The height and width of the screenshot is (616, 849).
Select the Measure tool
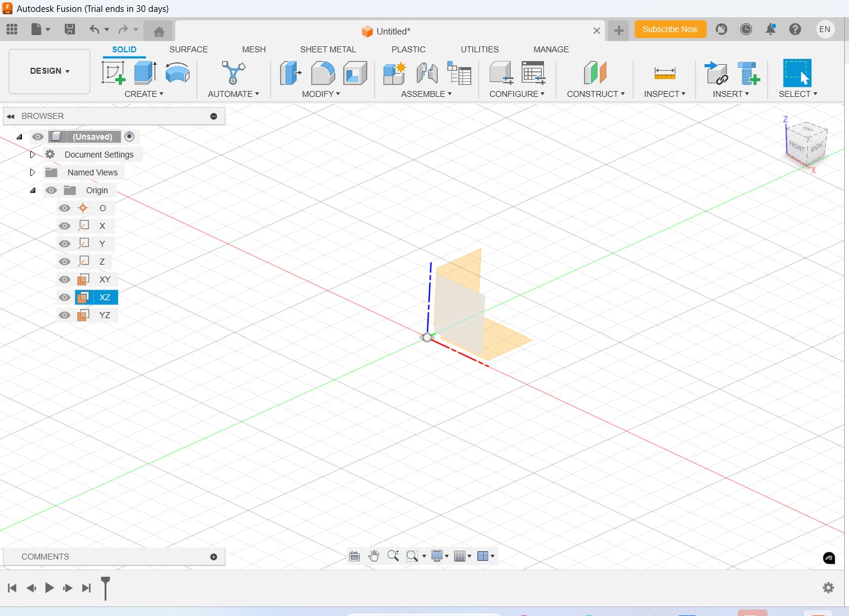pos(665,73)
